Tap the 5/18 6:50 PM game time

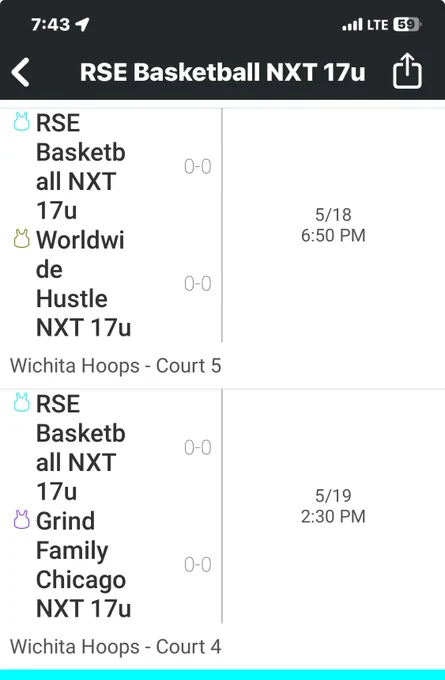[333, 225]
